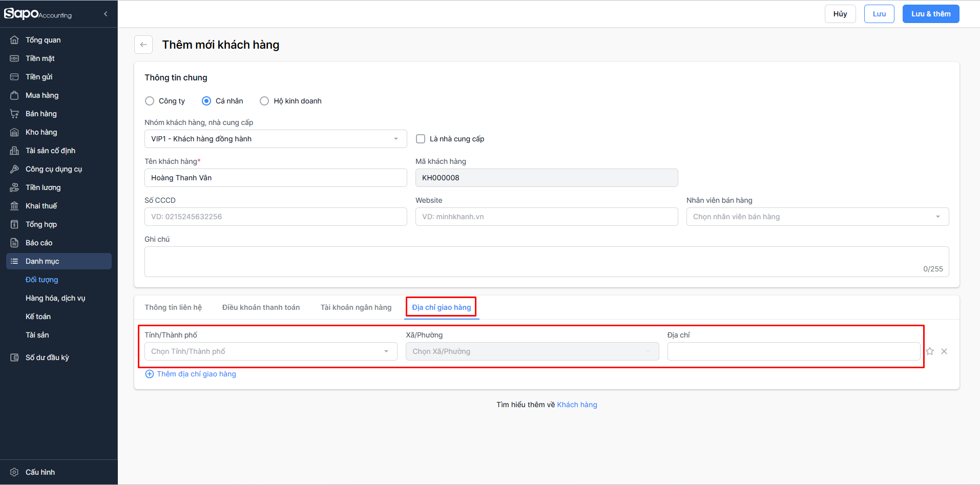Click the back arrow beside the page title
The width and height of the screenshot is (980, 485).
click(x=143, y=45)
